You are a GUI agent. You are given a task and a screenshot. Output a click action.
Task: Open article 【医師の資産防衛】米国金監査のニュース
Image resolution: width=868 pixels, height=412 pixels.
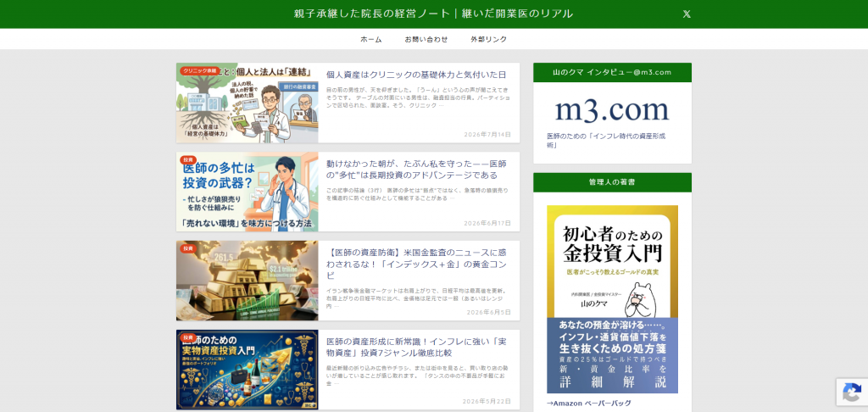pos(416,264)
